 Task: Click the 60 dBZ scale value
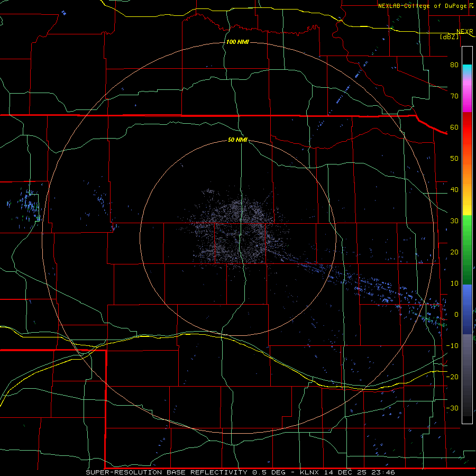click(454, 127)
